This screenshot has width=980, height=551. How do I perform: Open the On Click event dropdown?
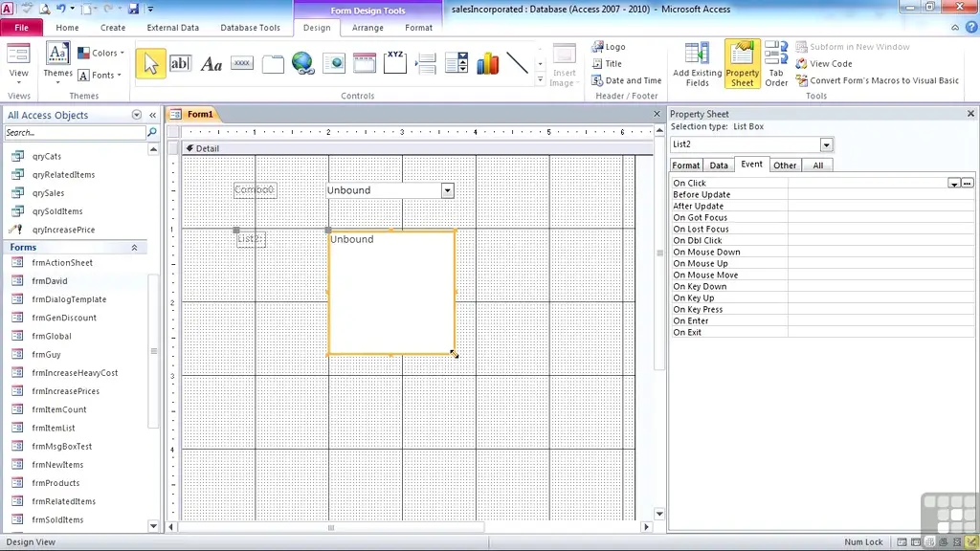tap(954, 183)
